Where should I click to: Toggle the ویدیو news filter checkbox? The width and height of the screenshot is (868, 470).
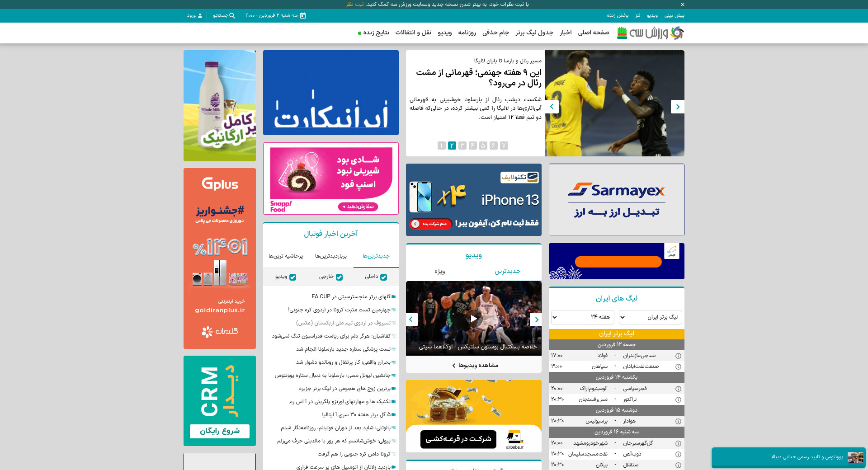292,277
